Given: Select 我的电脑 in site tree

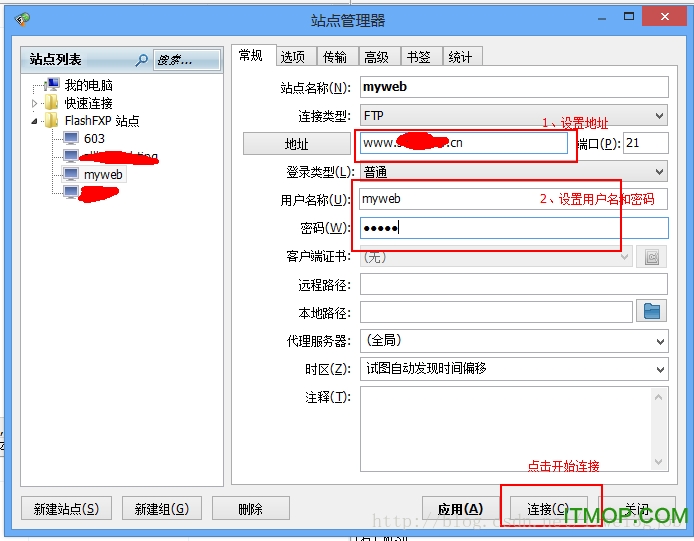Looking at the screenshot, I should [x=89, y=85].
